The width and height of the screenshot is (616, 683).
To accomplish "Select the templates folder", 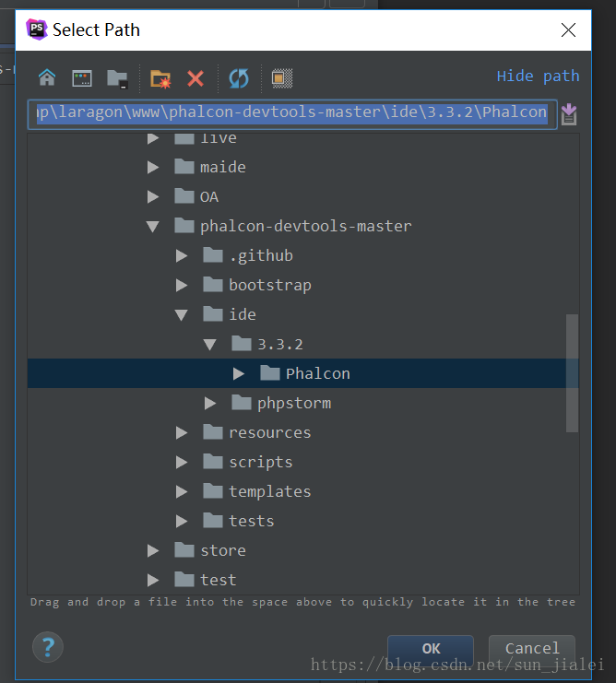I will pyautogui.click(x=257, y=492).
